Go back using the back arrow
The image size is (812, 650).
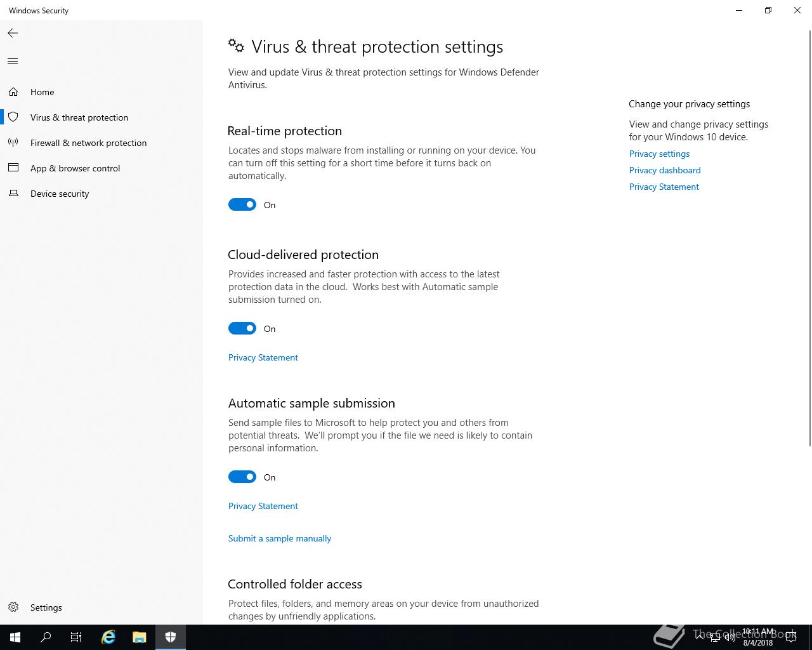coord(13,33)
